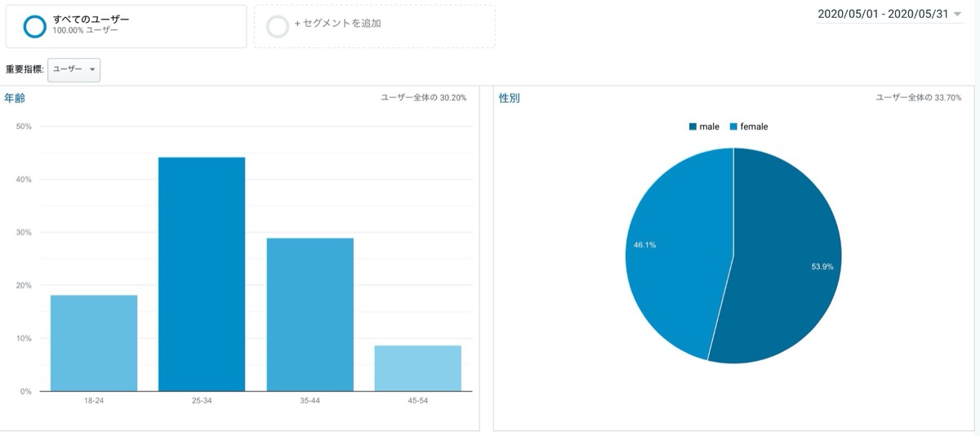The width and height of the screenshot is (980, 436).
Task: Click the '0%' y-axis label
Action: click(25, 392)
